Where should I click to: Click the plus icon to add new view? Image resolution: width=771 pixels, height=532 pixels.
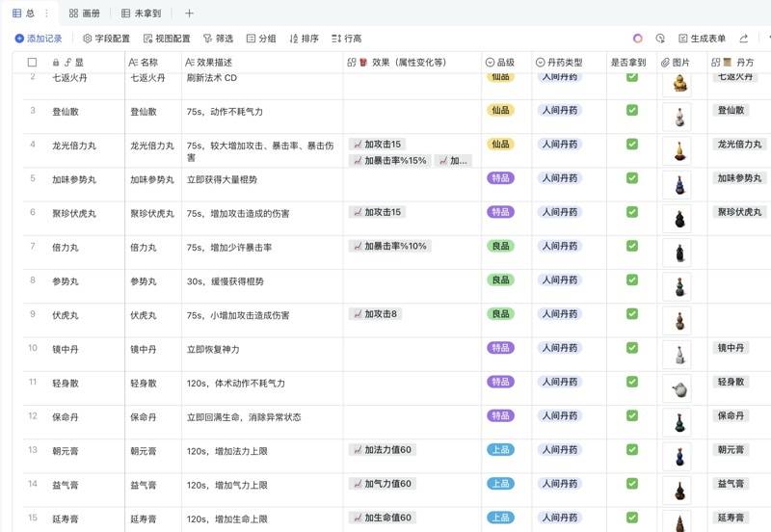189,13
